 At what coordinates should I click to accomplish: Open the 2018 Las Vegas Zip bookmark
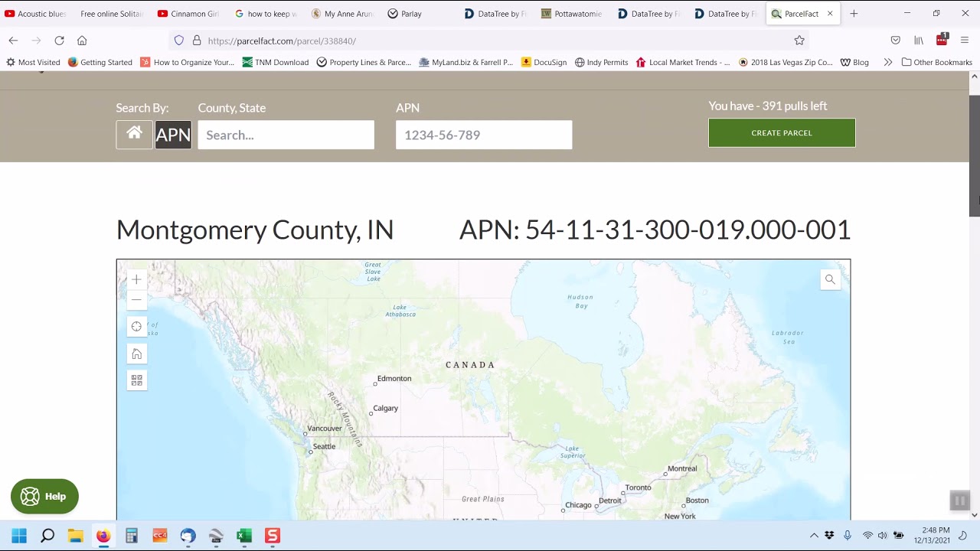click(x=786, y=63)
